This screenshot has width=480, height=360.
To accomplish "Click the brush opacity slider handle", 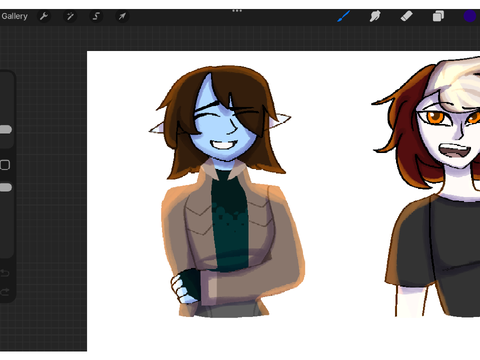I will tap(5, 187).
